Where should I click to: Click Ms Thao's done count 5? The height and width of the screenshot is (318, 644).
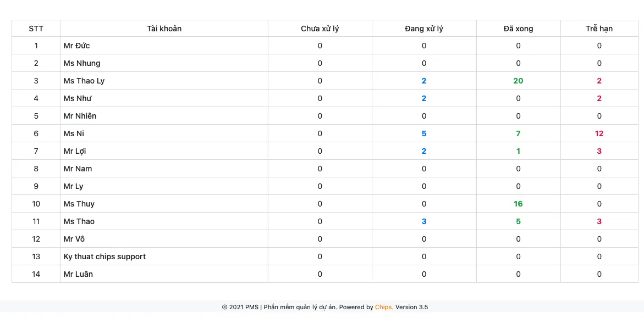[518, 221]
